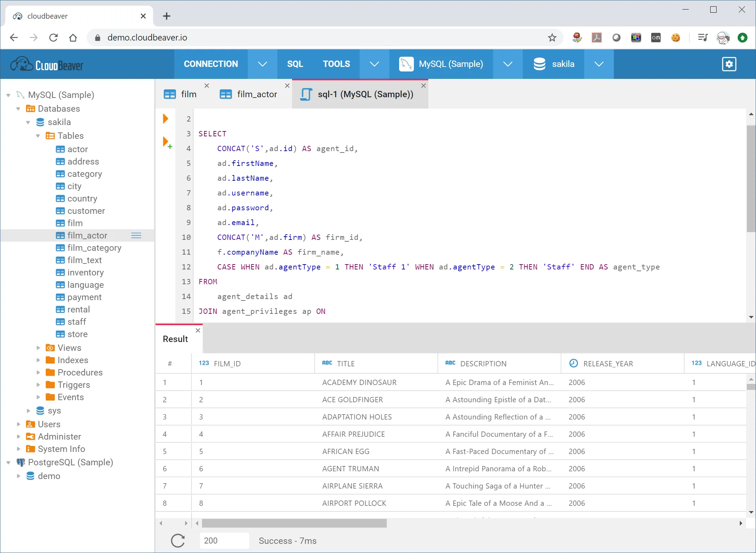Open the TOOLS menu
Viewport: 756px width, 553px height.
point(336,64)
